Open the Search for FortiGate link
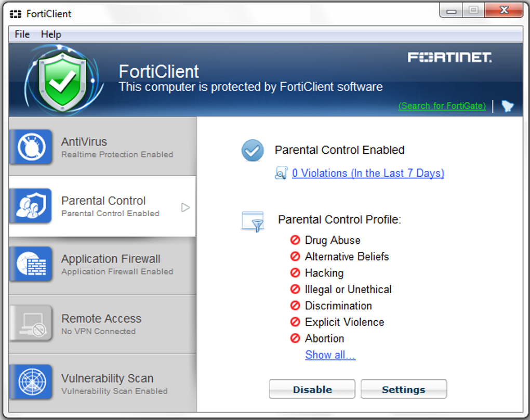530x420 pixels. pos(441,106)
